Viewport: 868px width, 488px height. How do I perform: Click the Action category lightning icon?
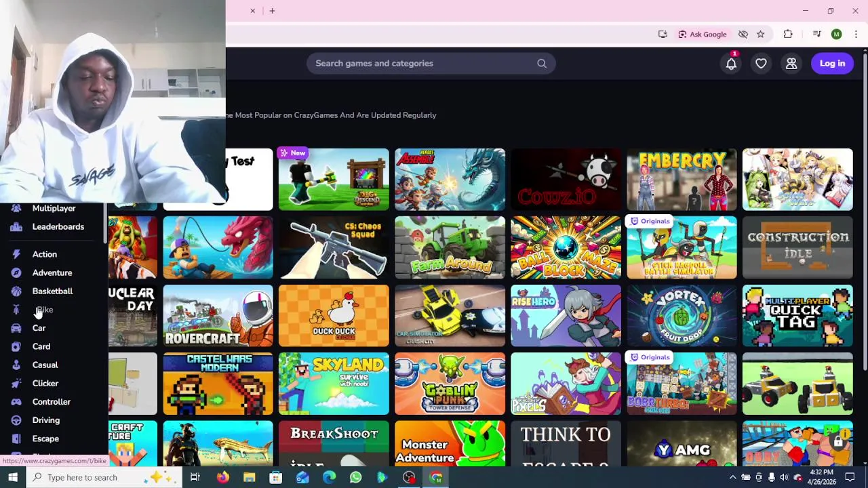(x=16, y=254)
